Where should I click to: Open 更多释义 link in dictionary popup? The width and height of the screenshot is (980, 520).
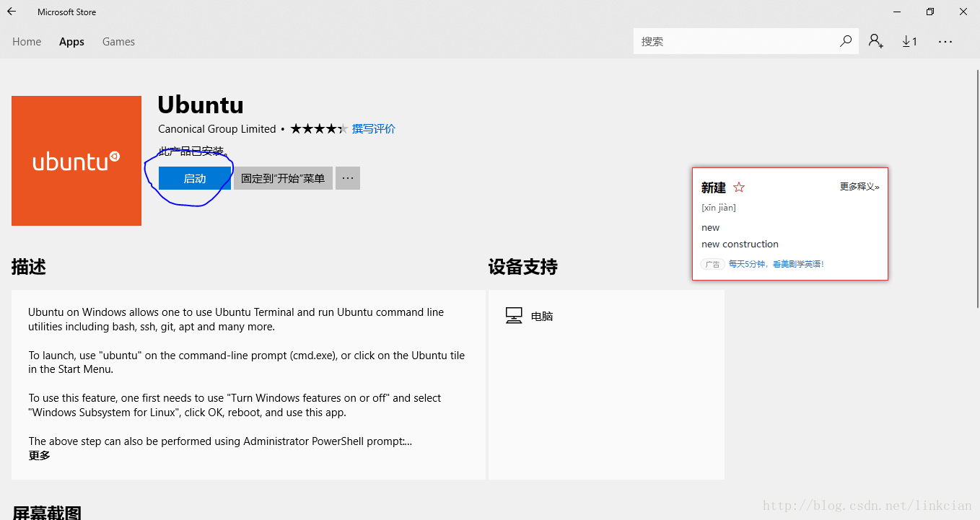[x=859, y=187]
